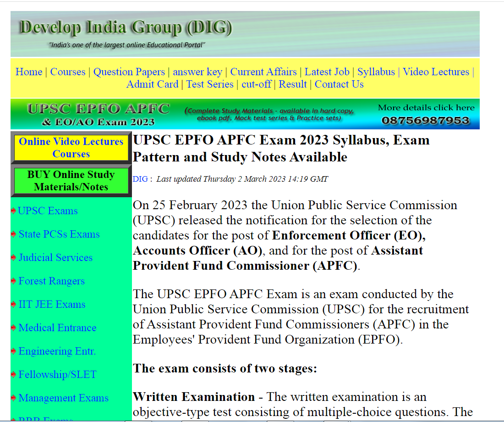Image resolution: width=504 pixels, height=422 pixels.
Task: Click 'More details click here' in the banner
Action: (x=426, y=107)
